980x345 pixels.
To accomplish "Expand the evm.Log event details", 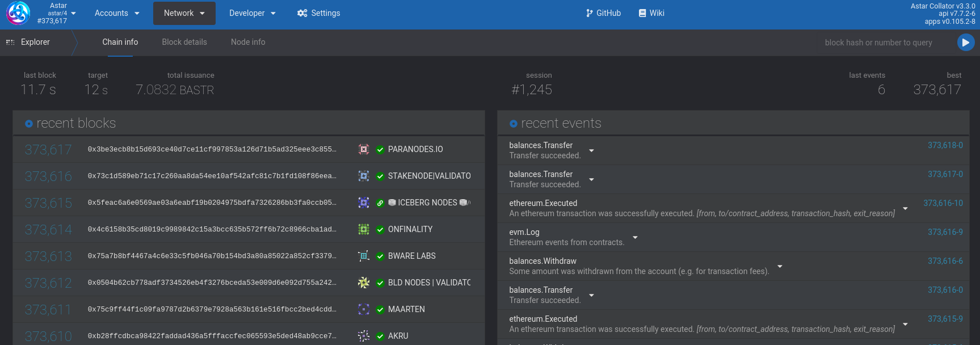I will click(x=635, y=237).
